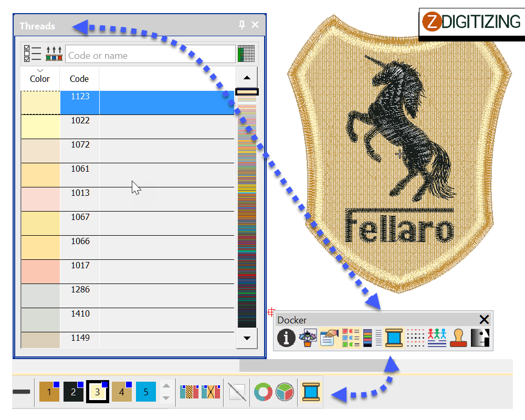The width and height of the screenshot is (525, 420).
Task: Select color swatch 3 in the palette
Action: [97, 391]
